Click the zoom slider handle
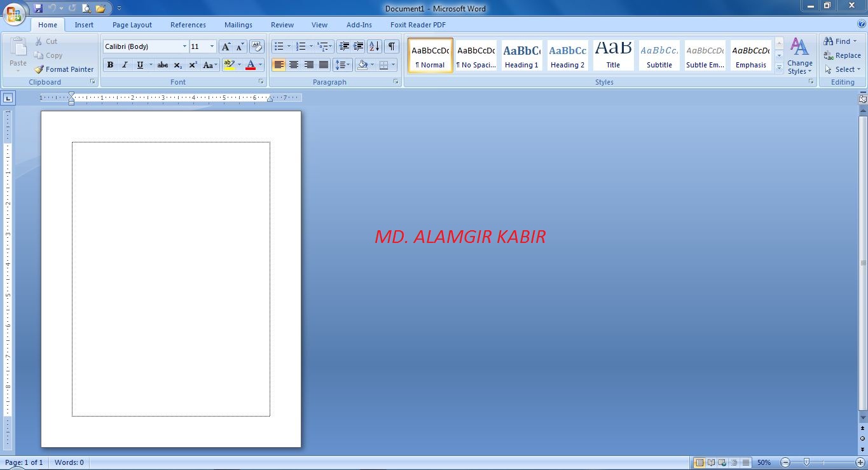The image size is (868, 470). 807,462
